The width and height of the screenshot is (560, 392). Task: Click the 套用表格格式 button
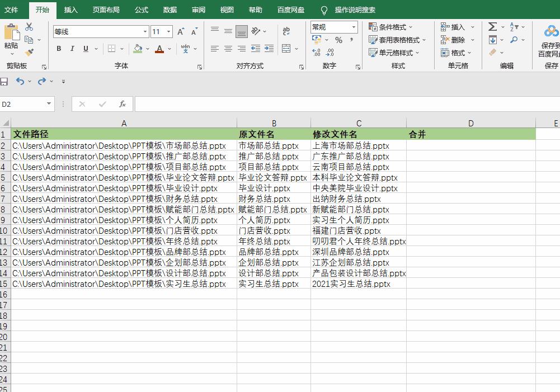point(398,40)
